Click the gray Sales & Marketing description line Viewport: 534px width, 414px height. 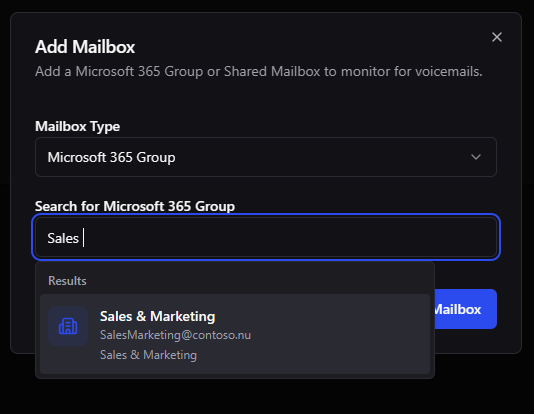[x=148, y=355]
